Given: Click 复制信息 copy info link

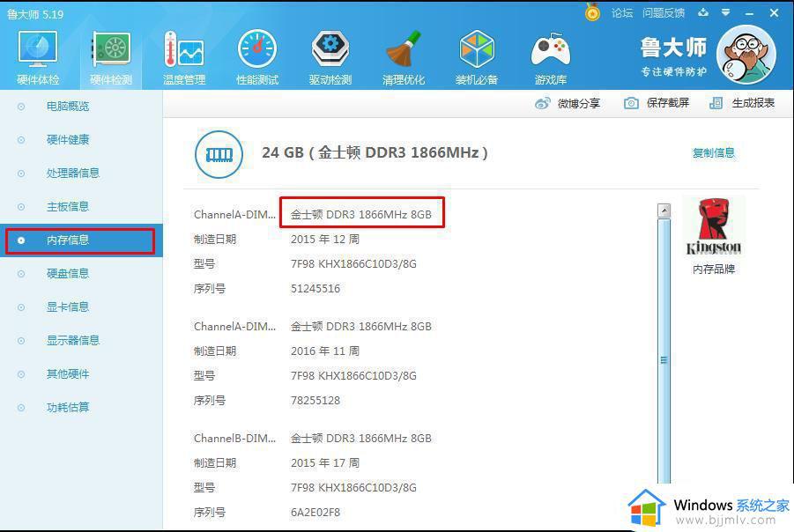Looking at the screenshot, I should [x=714, y=153].
